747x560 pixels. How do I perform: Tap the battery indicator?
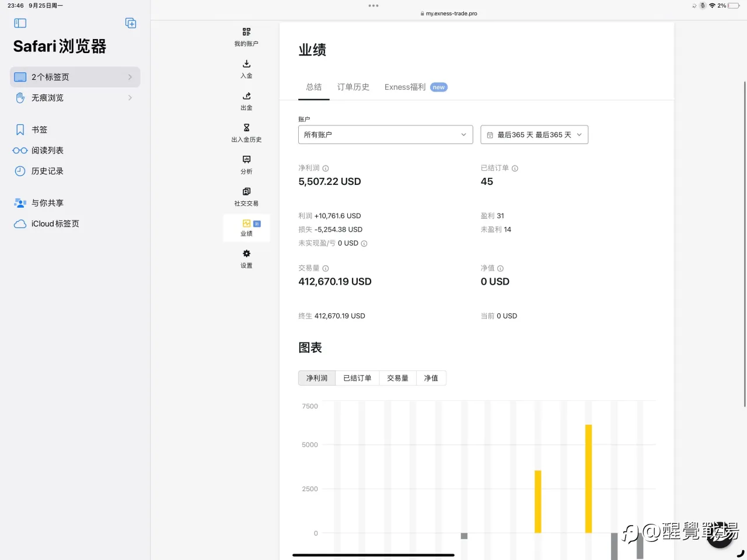734,6
